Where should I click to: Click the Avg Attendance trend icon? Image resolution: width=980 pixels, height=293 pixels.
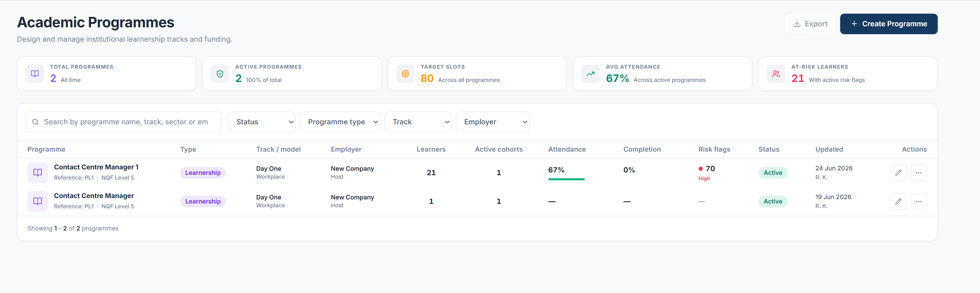(x=591, y=74)
